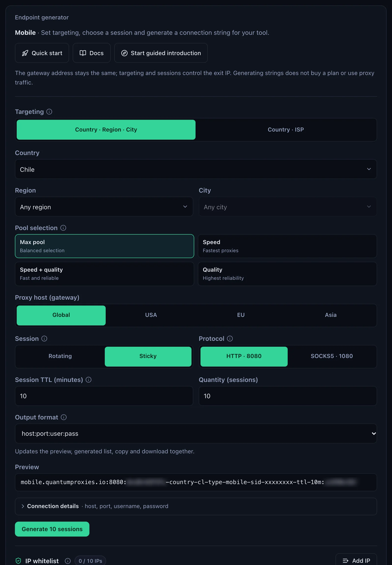Click the Targeting info icon
The image size is (392, 565).
click(49, 112)
